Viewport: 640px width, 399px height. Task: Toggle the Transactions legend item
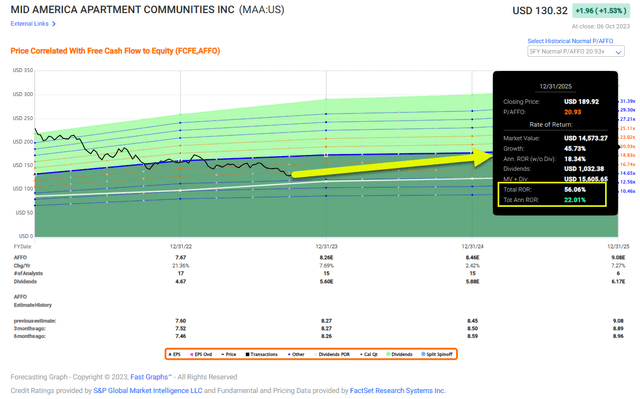coord(261,354)
